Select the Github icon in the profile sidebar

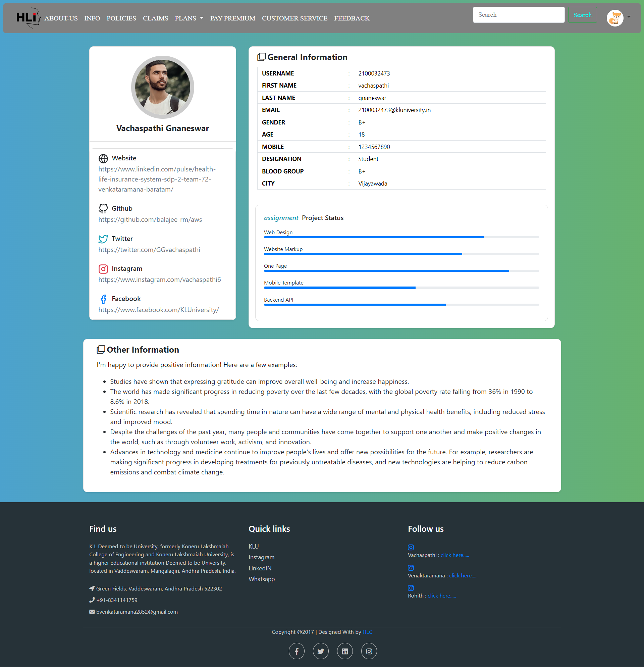click(103, 208)
